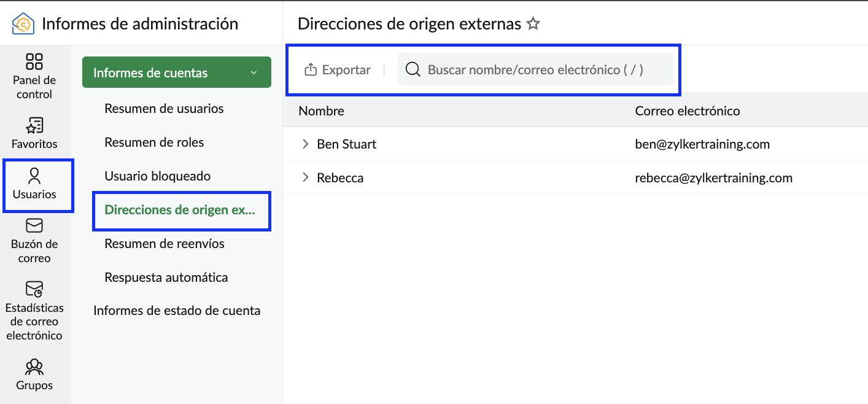Click the admin reports house logo icon
This screenshot has height=404, width=868.
coord(23,24)
